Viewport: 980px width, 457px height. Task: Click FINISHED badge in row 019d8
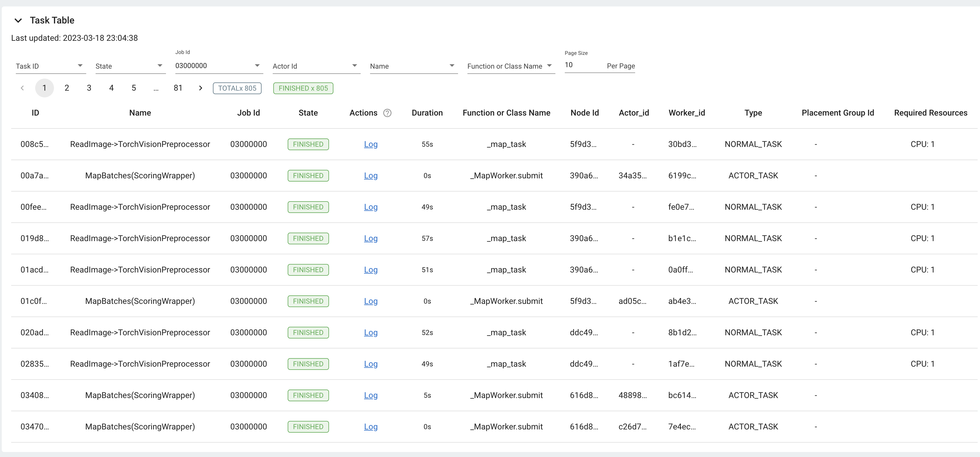click(x=308, y=238)
